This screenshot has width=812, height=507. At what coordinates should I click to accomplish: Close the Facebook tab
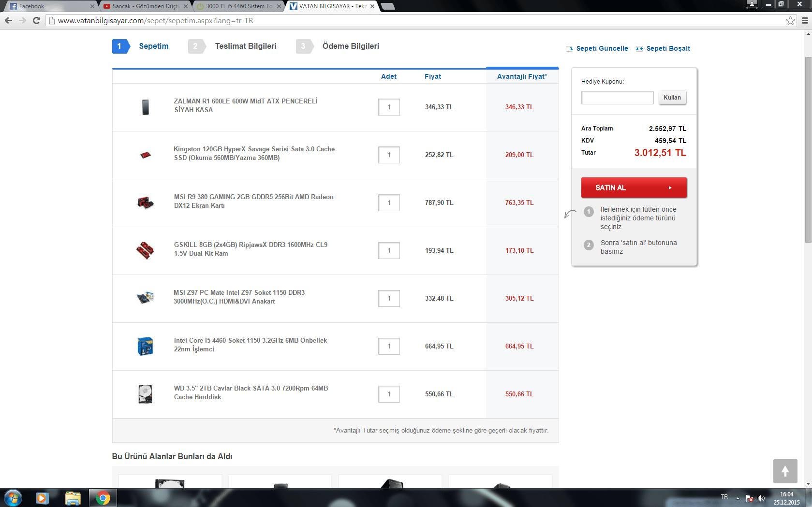pos(92,6)
